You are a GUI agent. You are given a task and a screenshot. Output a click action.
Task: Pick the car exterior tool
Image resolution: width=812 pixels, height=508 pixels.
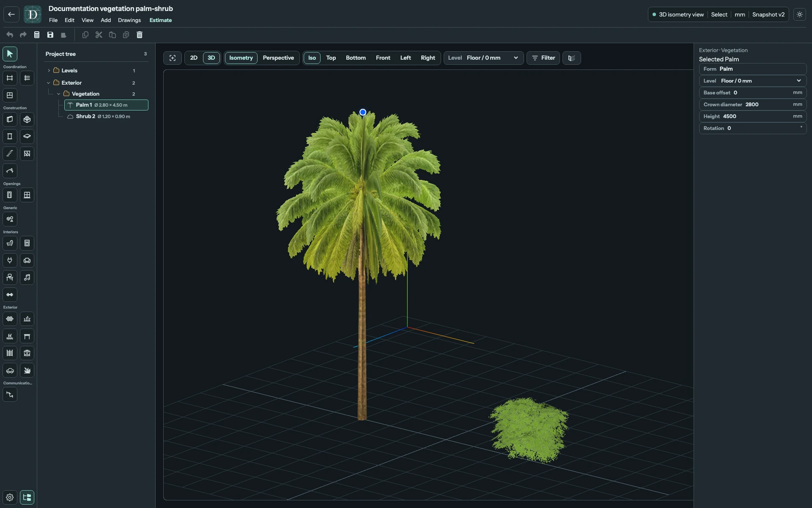click(10, 370)
